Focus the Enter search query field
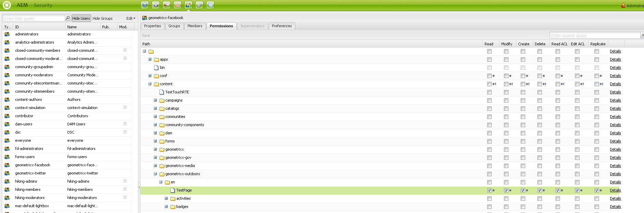644x213 pixels. point(595,35)
